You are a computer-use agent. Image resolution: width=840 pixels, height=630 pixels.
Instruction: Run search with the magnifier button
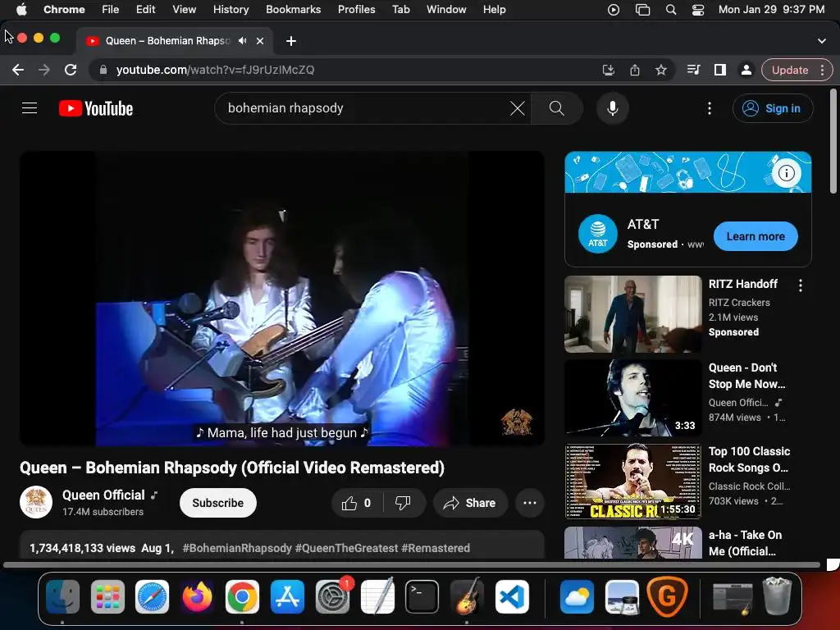pyautogui.click(x=557, y=108)
